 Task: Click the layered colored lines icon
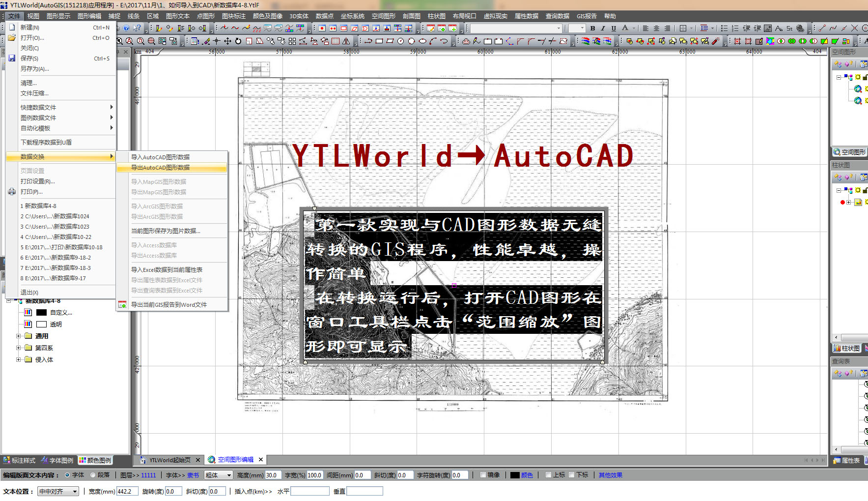click(586, 41)
